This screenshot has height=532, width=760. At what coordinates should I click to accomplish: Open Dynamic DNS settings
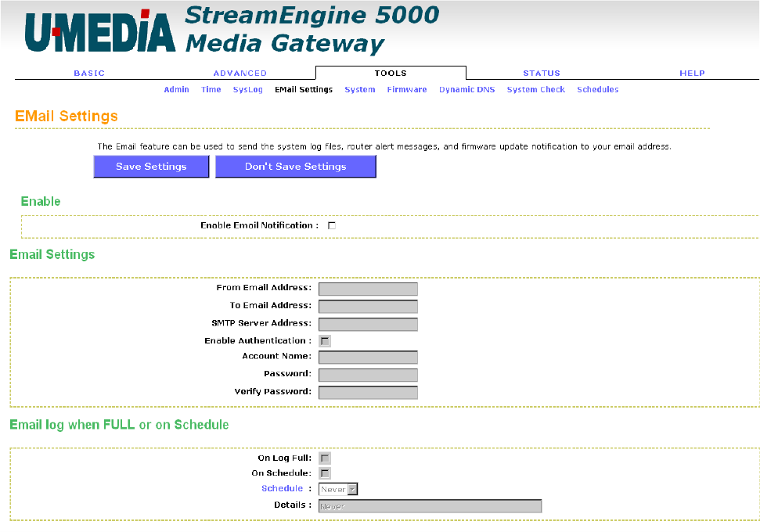[466, 90]
